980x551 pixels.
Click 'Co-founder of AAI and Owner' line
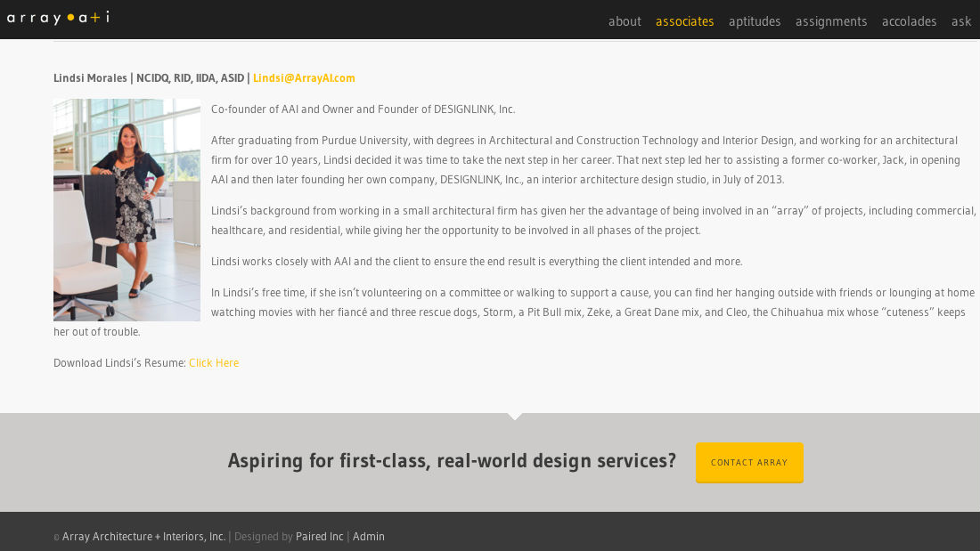[363, 109]
